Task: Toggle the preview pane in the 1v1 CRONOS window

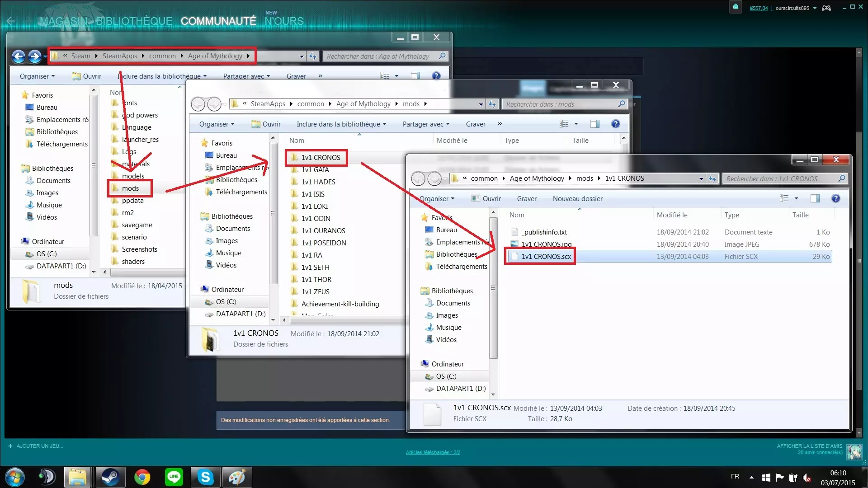Action: [x=815, y=198]
